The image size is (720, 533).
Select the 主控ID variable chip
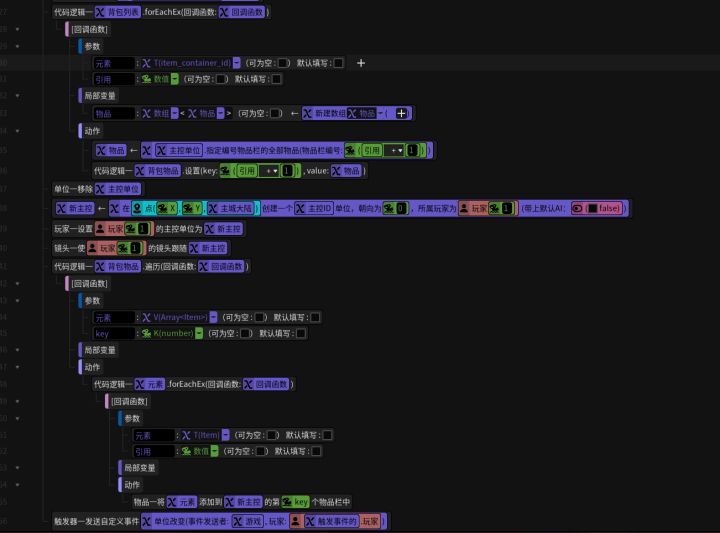pos(314,208)
